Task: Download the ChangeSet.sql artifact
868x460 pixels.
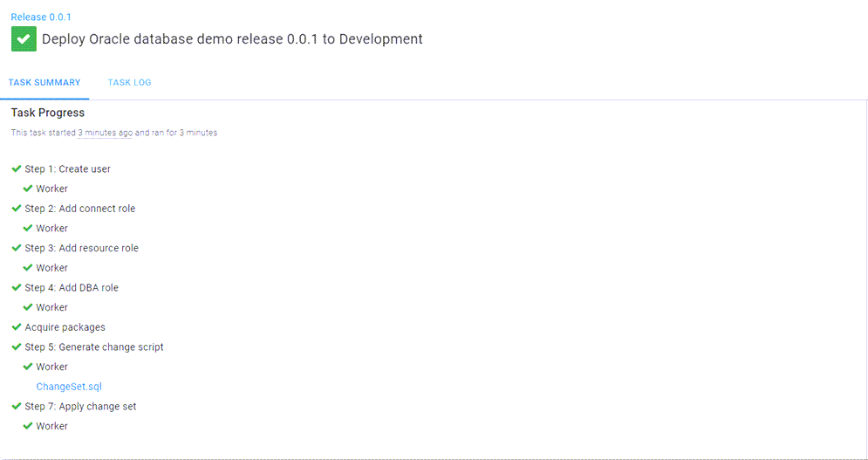Action: 69,387
